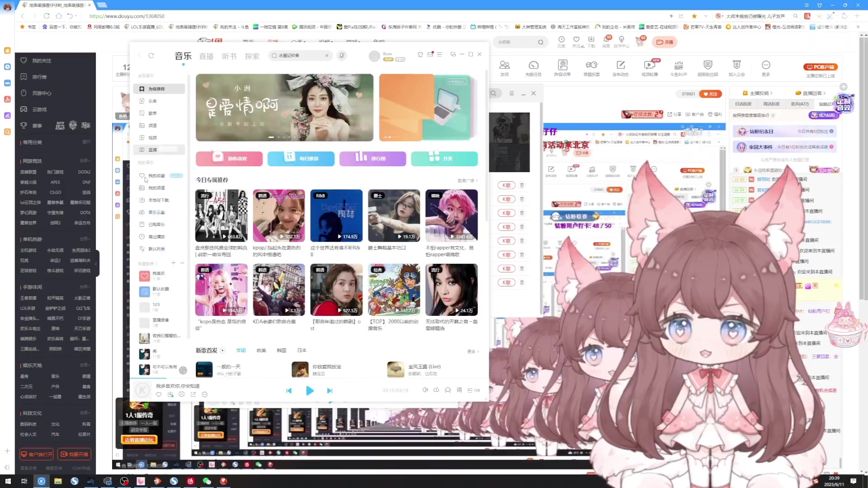Show lyrics with the 词 button
Image resolution: width=868 pixels, height=488 pixels.
459,390
